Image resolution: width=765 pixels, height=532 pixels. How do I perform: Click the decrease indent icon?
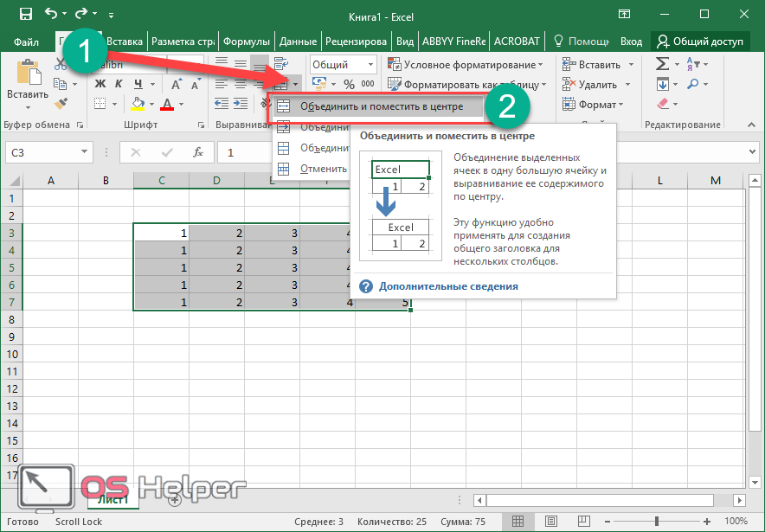pyautogui.click(x=222, y=104)
